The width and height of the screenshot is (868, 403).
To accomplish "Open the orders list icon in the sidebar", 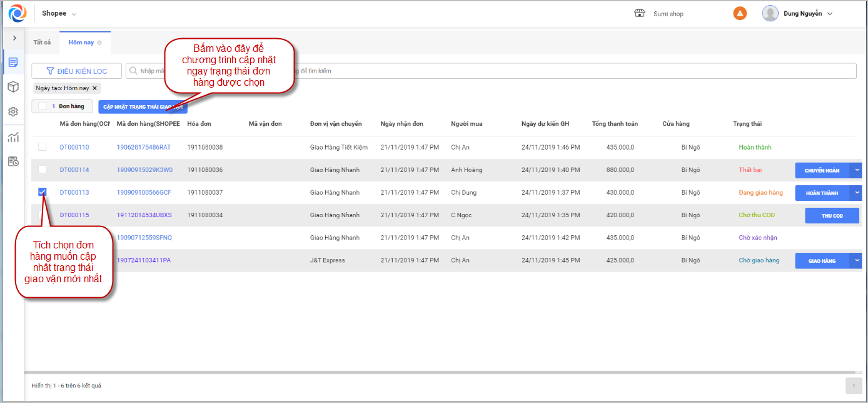I will pyautogui.click(x=13, y=62).
